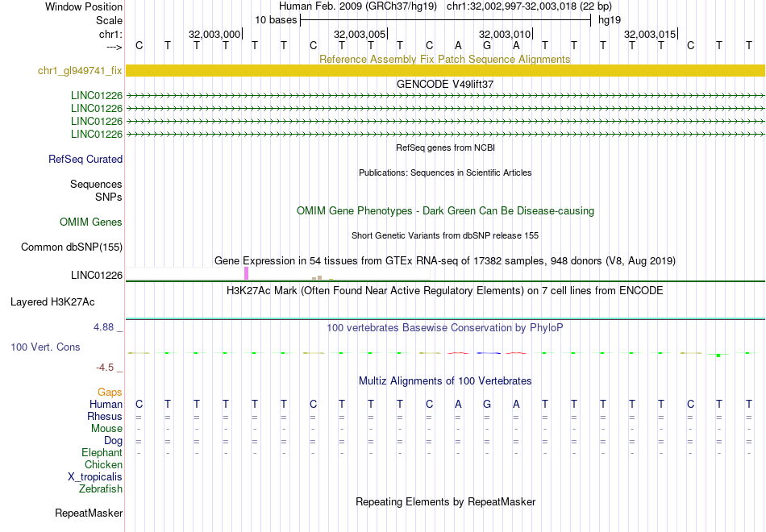Screen dimensions: 766x532
Task: Click the RefSeq Curated label
Action: (x=85, y=160)
